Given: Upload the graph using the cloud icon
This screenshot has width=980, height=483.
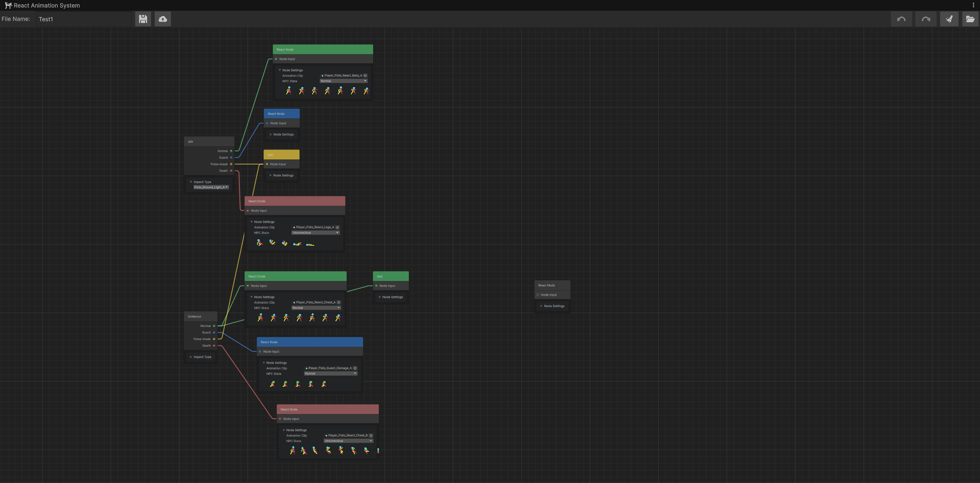Looking at the screenshot, I should pyautogui.click(x=163, y=19).
